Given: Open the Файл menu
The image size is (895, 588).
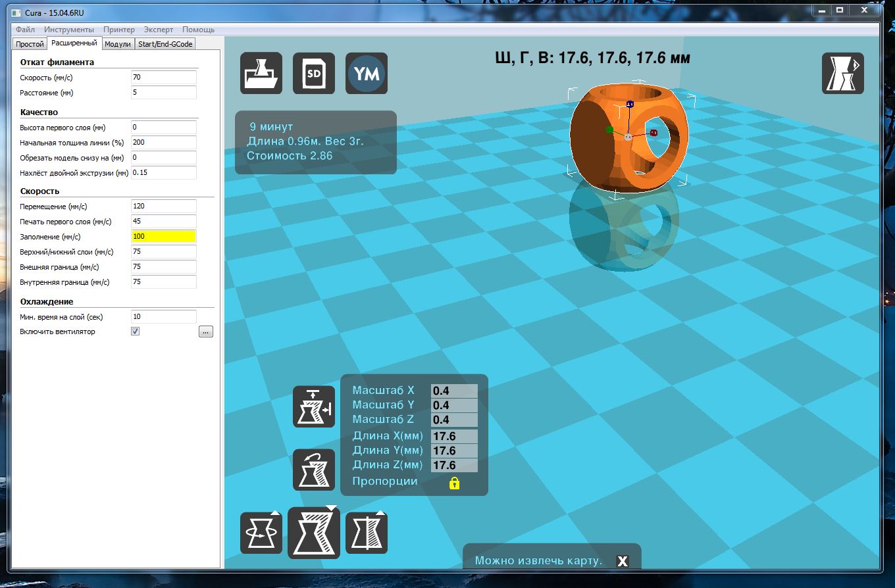Looking at the screenshot, I should coord(25,30).
